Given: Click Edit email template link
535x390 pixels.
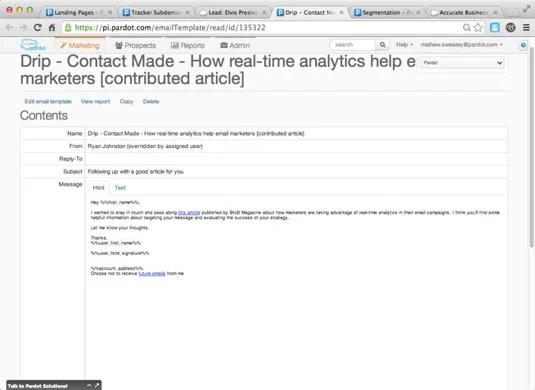Looking at the screenshot, I should pos(48,101).
